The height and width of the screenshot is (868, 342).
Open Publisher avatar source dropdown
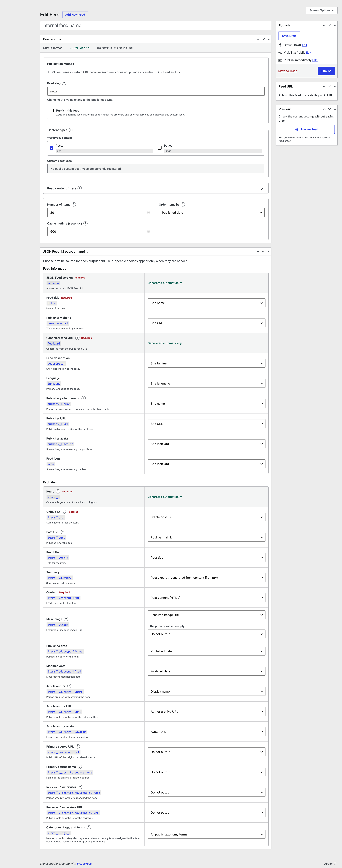pos(207,444)
